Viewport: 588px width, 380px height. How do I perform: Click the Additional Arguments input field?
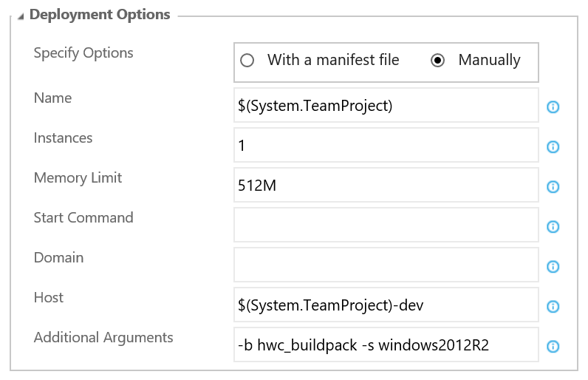point(386,345)
